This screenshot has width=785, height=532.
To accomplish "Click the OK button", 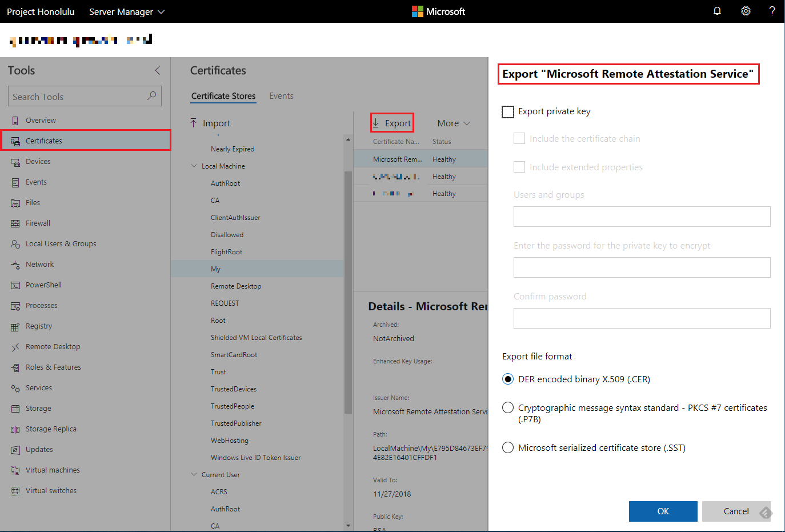I will (x=663, y=511).
